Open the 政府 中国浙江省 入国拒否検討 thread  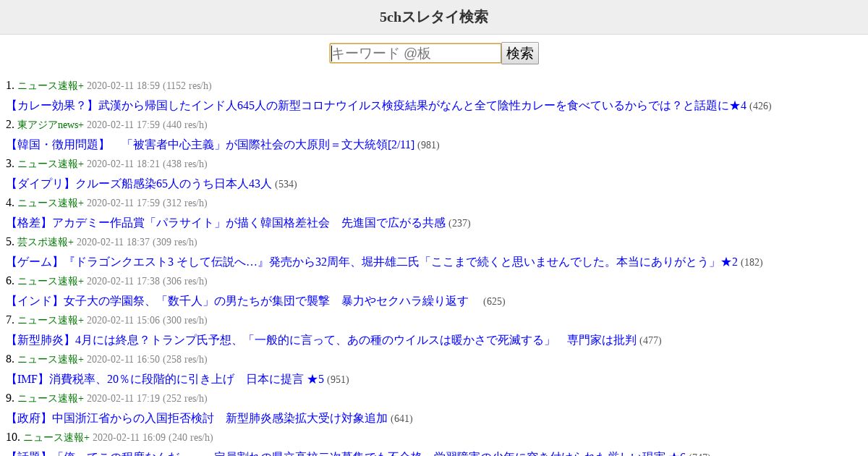click(197, 418)
